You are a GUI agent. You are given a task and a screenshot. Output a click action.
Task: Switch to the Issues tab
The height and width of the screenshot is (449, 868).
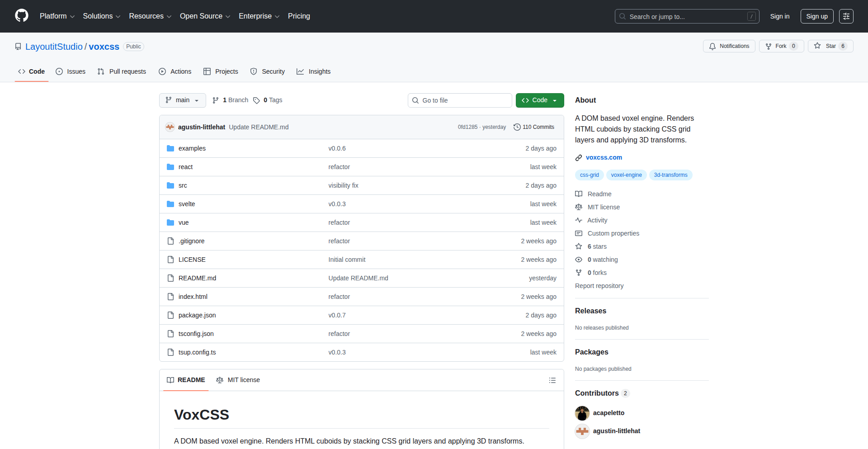click(x=71, y=71)
